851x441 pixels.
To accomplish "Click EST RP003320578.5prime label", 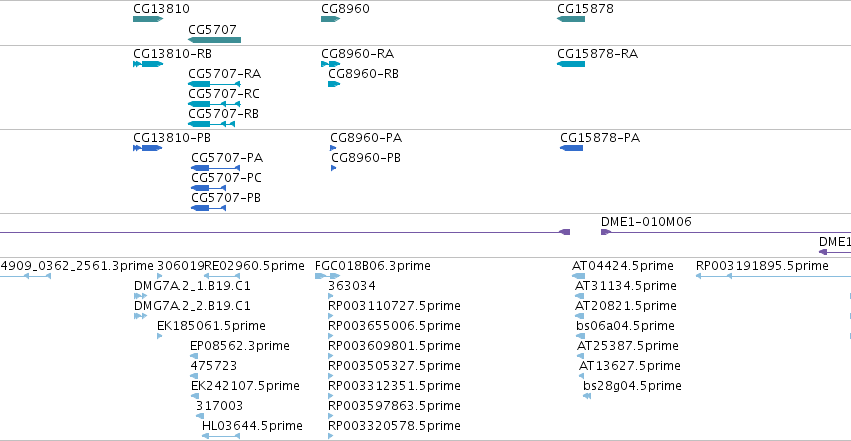I will [394, 426].
